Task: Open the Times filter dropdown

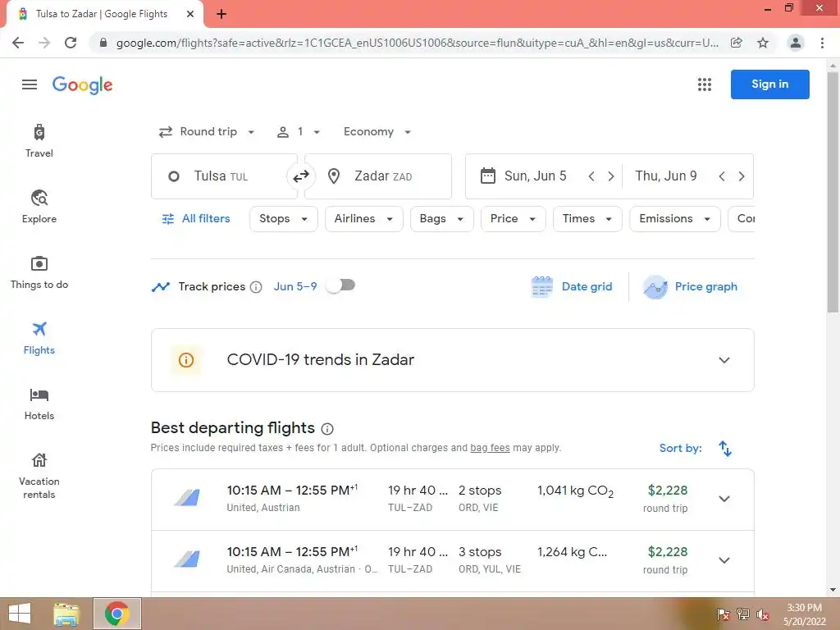Action: coord(587,218)
